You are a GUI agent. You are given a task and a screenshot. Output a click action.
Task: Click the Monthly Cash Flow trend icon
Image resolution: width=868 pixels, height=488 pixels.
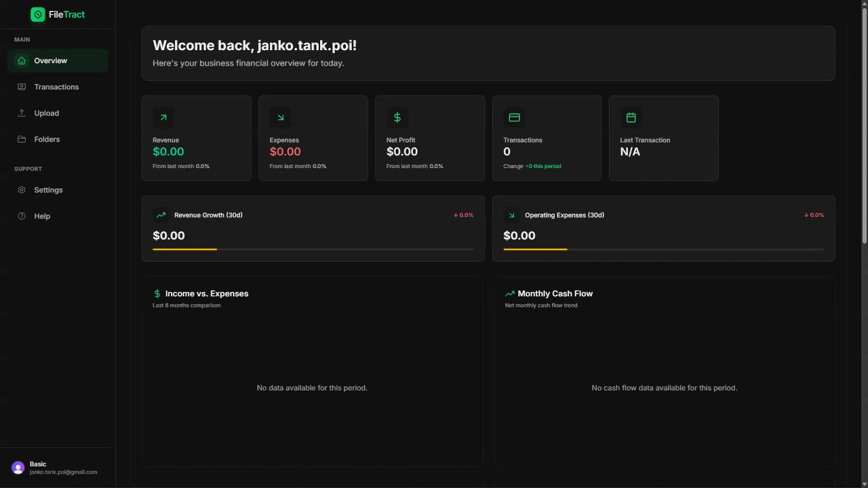click(x=510, y=293)
